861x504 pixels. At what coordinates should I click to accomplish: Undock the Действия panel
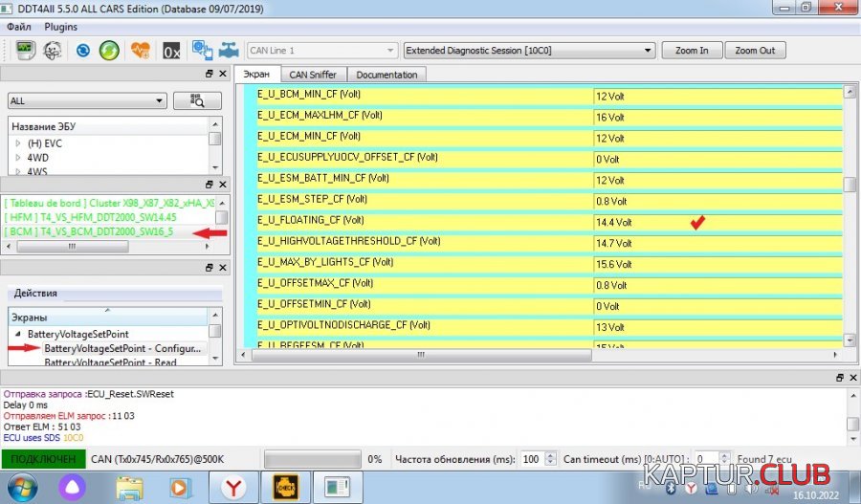pyautogui.click(x=210, y=268)
